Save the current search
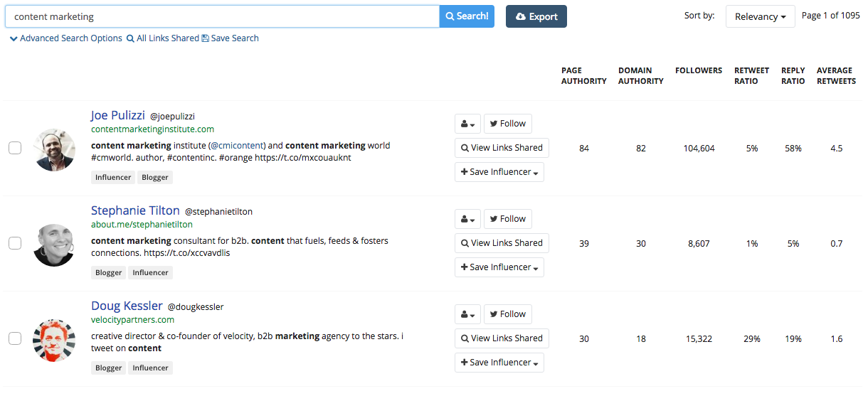Image resolution: width=868 pixels, height=396 pixels. [x=230, y=38]
